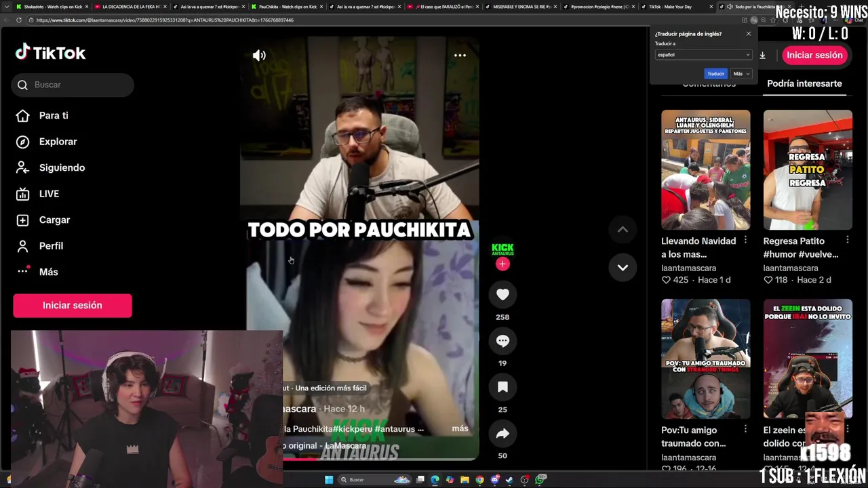Click the heart icon showing 118 likes
868x488 pixels.
click(768, 280)
